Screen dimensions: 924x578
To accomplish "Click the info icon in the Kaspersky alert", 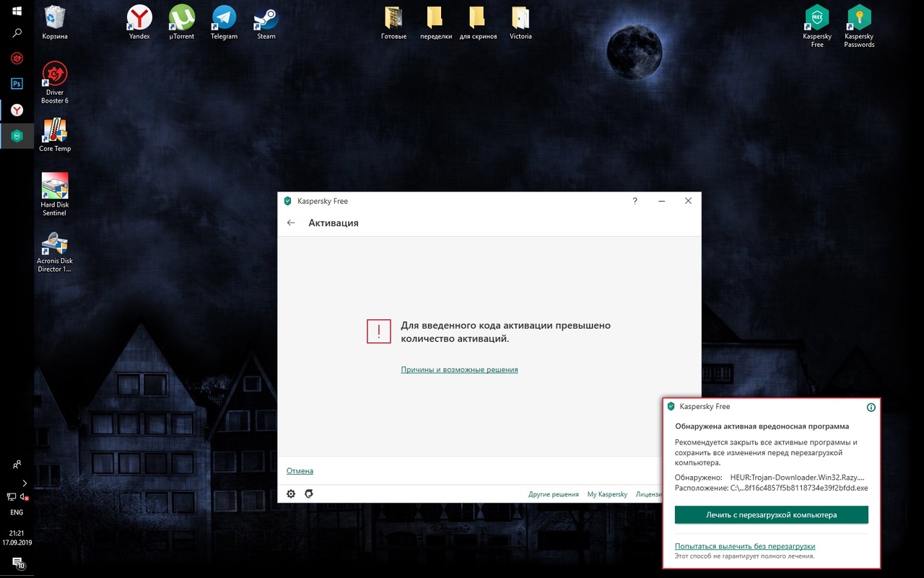I will click(871, 407).
